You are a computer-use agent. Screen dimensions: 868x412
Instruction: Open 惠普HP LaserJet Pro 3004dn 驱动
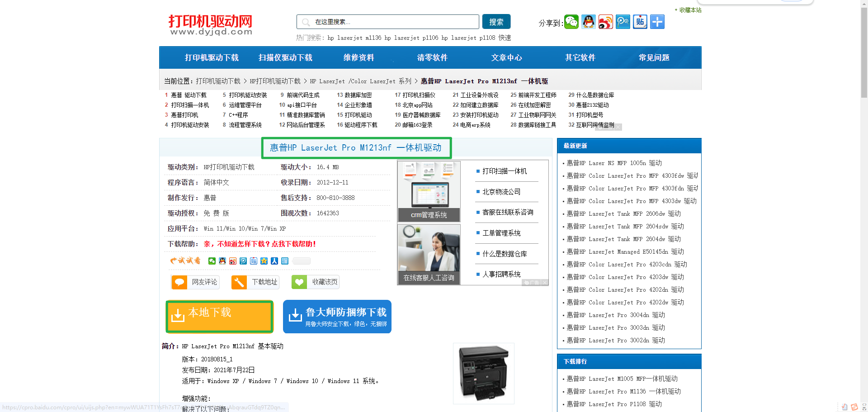[x=616, y=315]
